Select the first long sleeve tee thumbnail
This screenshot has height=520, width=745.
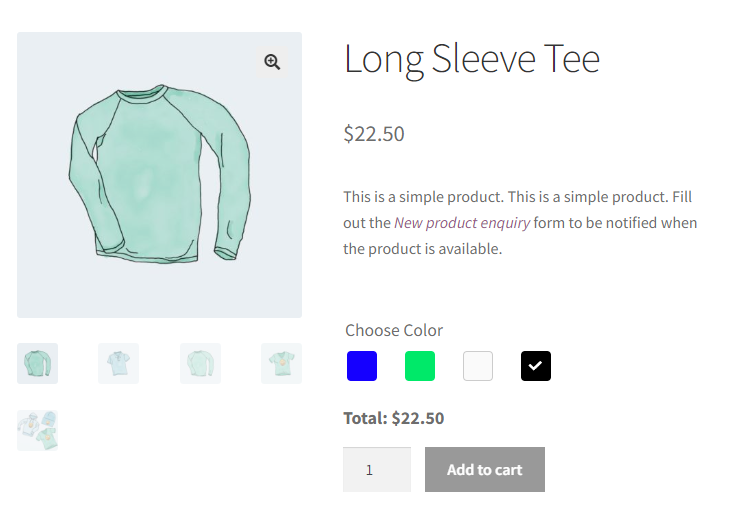click(x=37, y=363)
